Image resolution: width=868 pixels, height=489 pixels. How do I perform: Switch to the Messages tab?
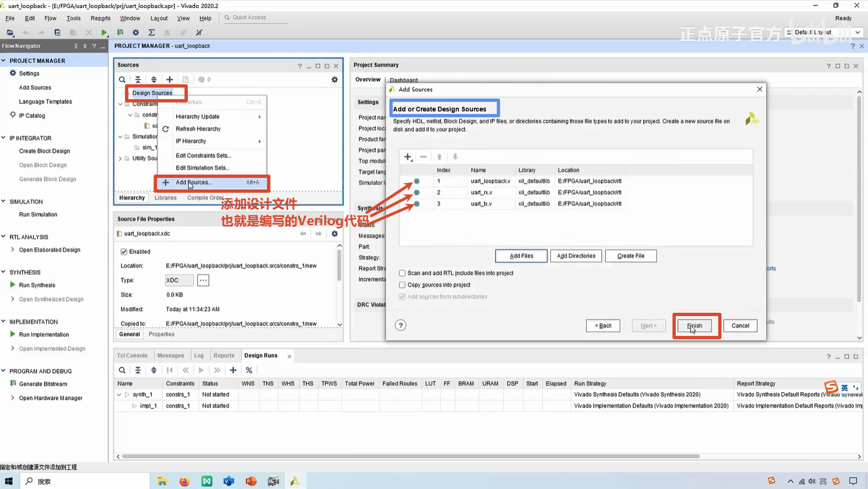(x=171, y=356)
